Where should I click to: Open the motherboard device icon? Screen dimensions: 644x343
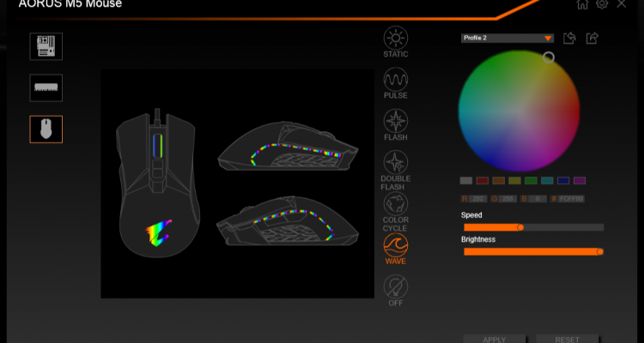pos(46,46)
